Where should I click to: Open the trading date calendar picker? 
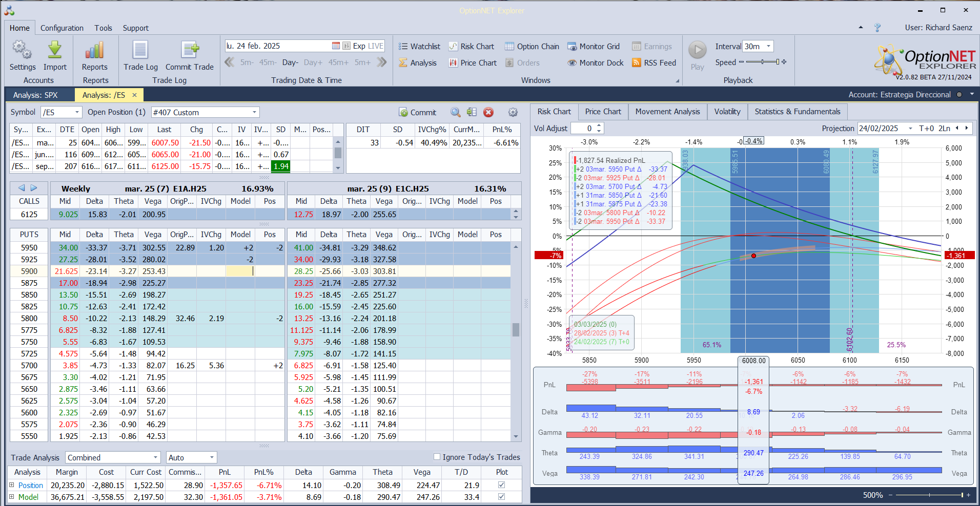[336, 46]
